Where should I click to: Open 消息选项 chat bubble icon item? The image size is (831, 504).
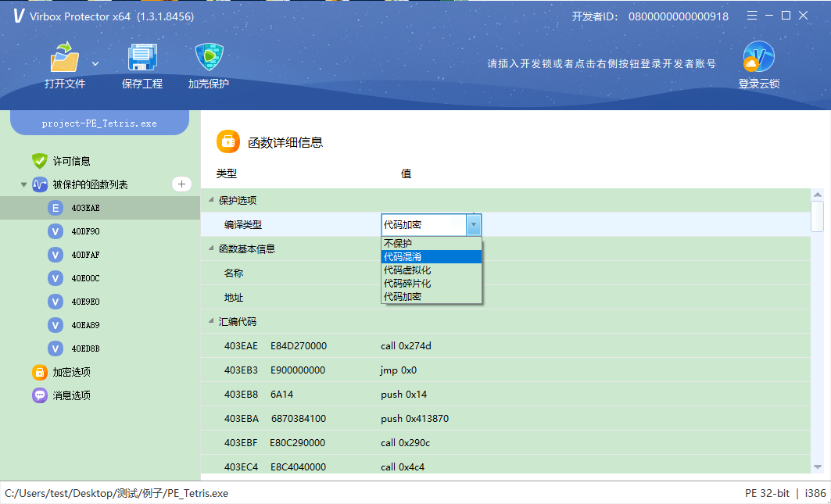tap(40, 395)
